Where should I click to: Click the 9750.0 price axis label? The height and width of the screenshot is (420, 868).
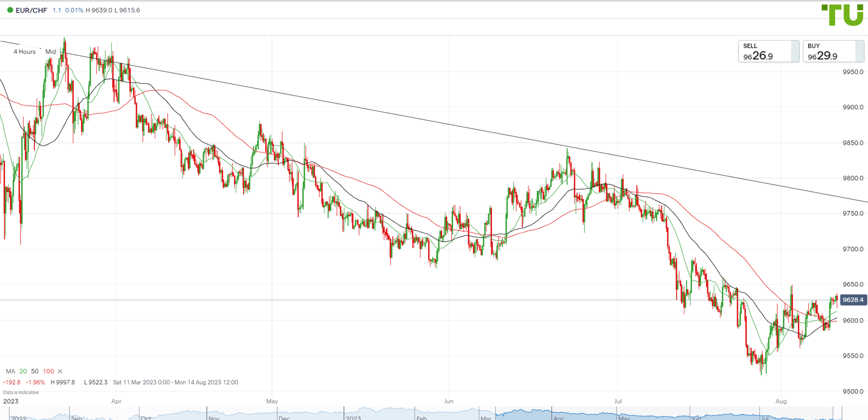pos(853,213)
